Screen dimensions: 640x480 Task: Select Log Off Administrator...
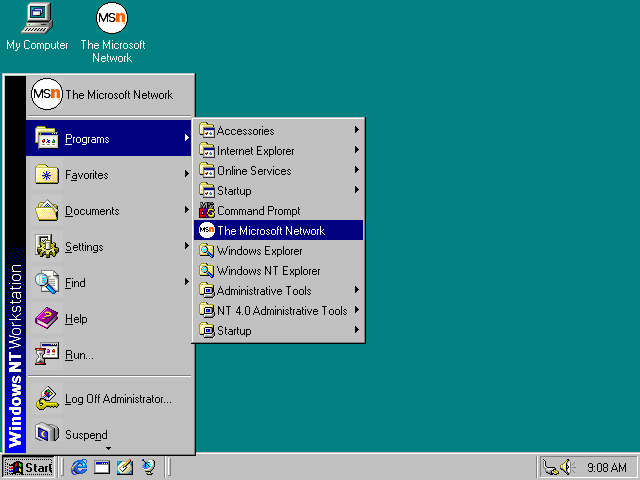(109, 398)
